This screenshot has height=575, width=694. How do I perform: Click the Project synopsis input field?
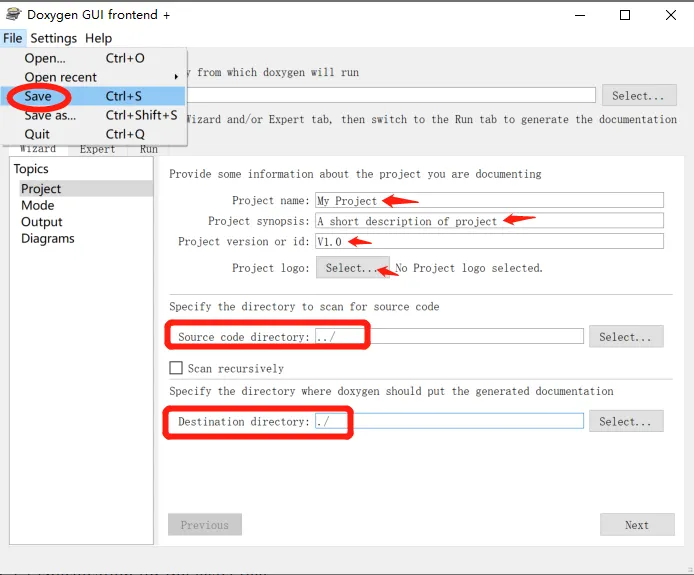(x=490, y=220)
